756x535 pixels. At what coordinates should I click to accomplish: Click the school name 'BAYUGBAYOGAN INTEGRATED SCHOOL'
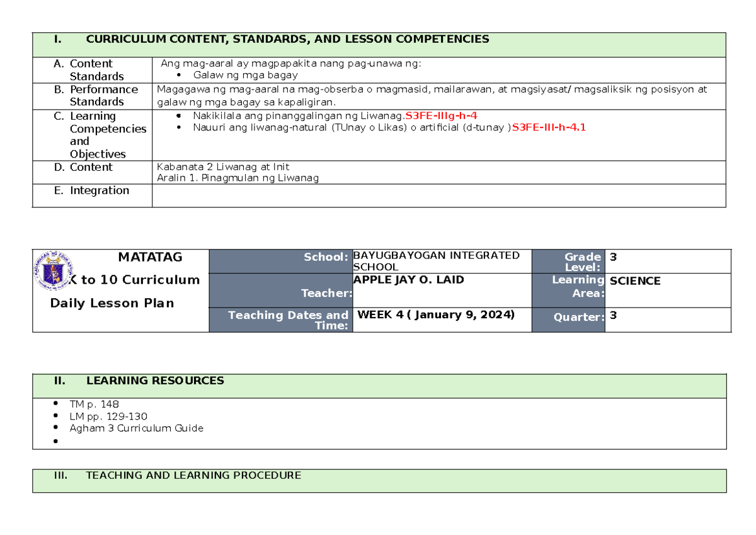coord(436,261)
